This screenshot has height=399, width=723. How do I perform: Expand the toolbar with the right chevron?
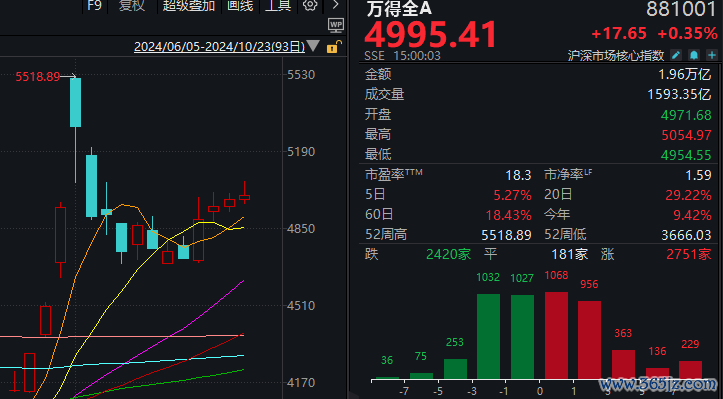(336, 5)
